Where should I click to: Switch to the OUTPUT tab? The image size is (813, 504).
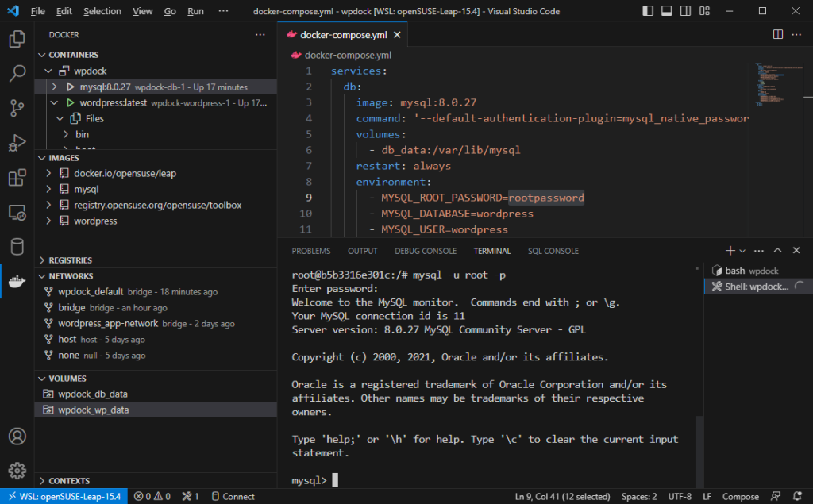(x=362, y=251)
